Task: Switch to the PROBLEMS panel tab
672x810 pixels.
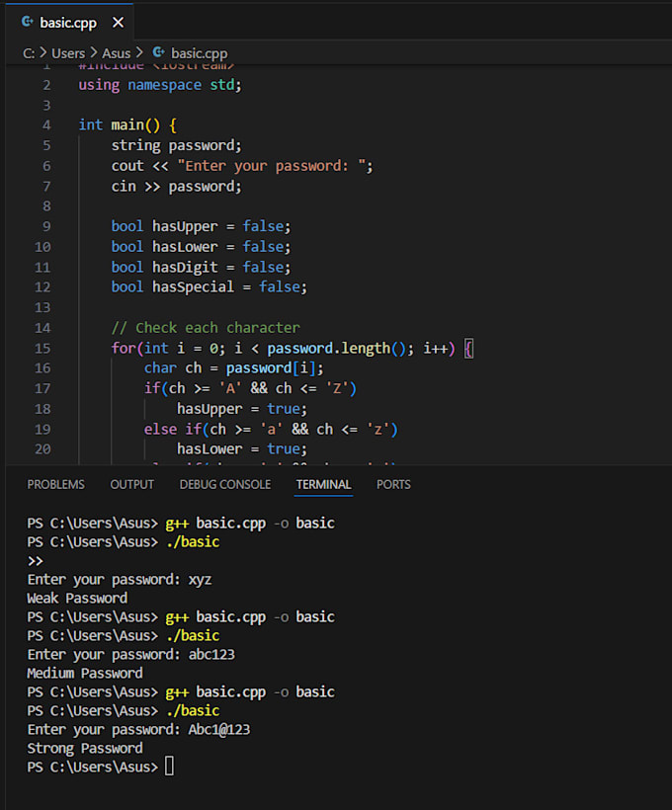Action: [x=55, y=485]
